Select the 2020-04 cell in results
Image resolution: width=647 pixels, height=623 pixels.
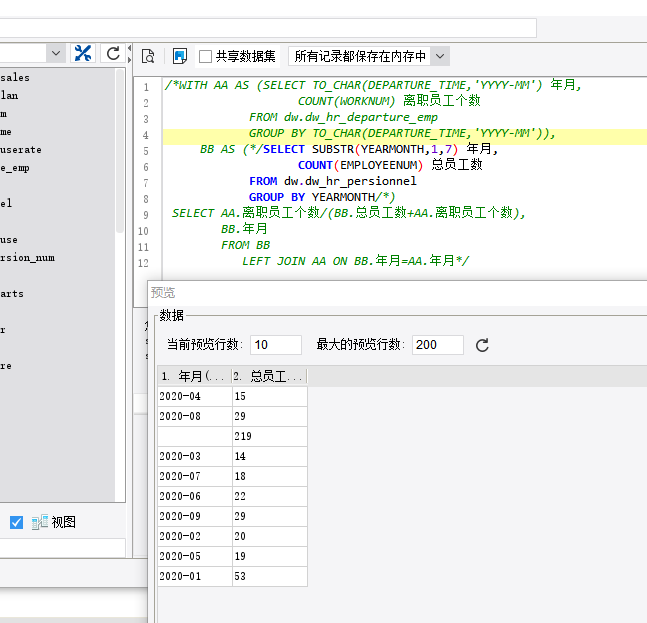coord(193,397)
